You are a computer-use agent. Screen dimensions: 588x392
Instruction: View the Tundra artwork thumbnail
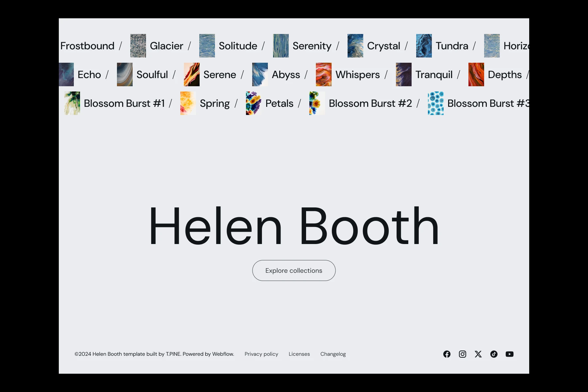point(424,46)
